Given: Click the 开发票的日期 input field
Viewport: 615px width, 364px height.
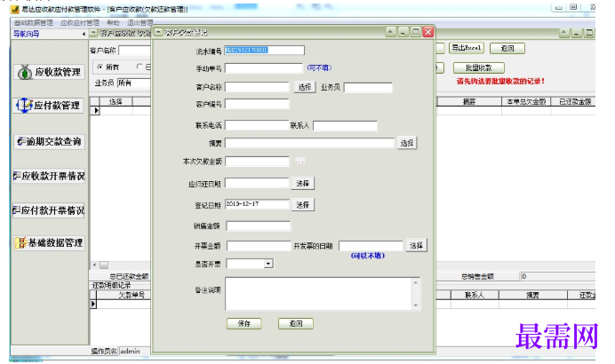Looking at the screenshot, I should (371, 246).
